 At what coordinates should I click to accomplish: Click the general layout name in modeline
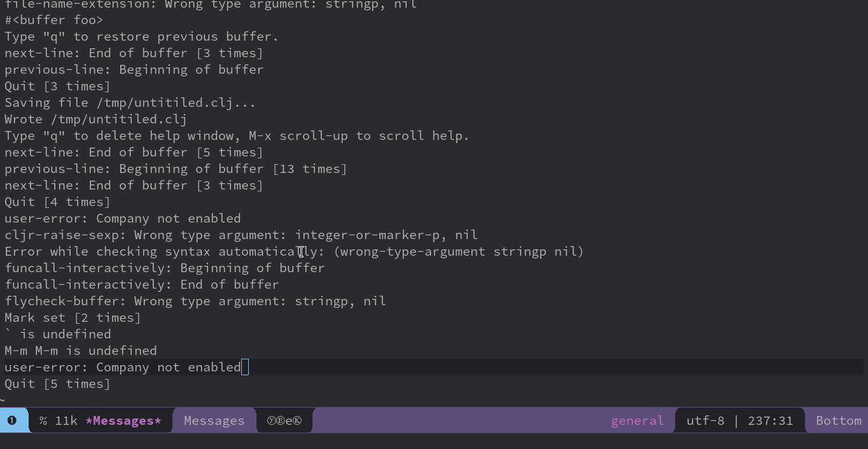pos(637,420)
